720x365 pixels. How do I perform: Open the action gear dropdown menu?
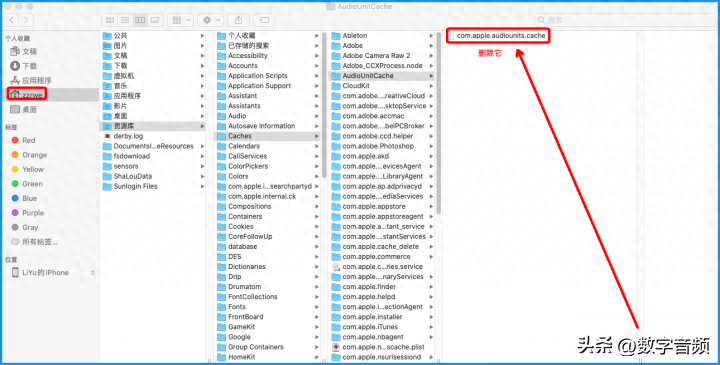tap(210, 20)
